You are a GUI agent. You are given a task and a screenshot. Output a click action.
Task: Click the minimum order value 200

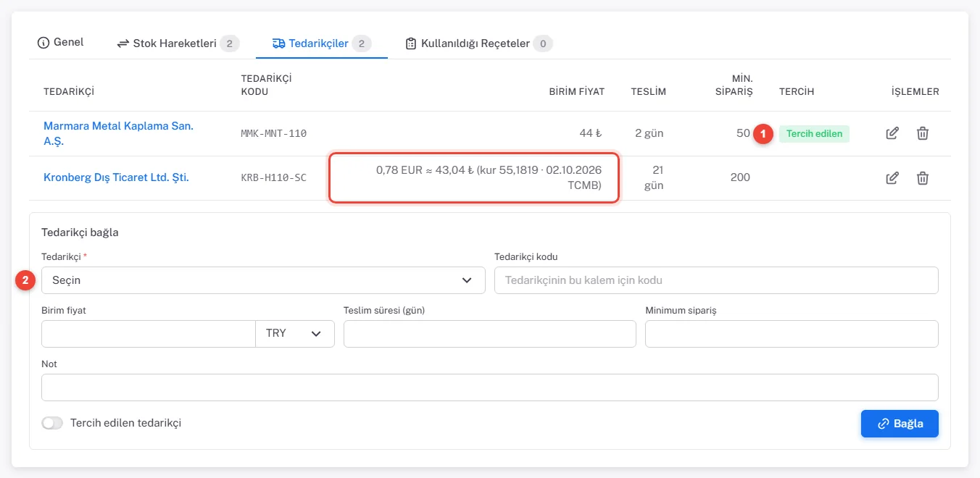[740, 177]
